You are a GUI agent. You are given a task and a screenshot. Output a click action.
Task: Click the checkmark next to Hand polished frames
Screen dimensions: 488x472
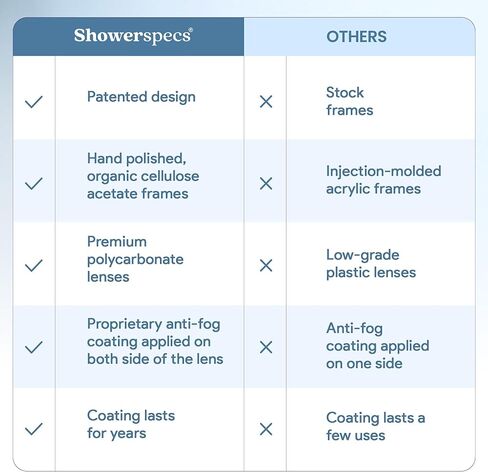click(34, 184)
